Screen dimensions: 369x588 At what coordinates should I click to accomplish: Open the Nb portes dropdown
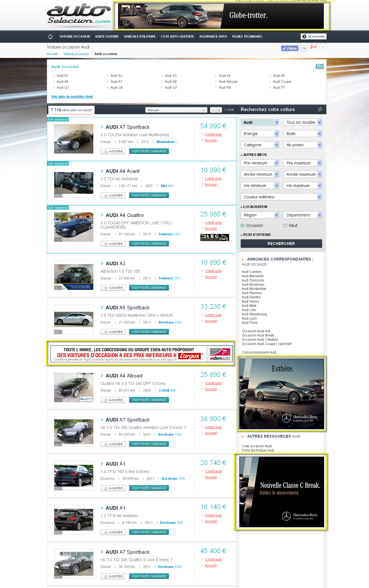click(303, 145)
